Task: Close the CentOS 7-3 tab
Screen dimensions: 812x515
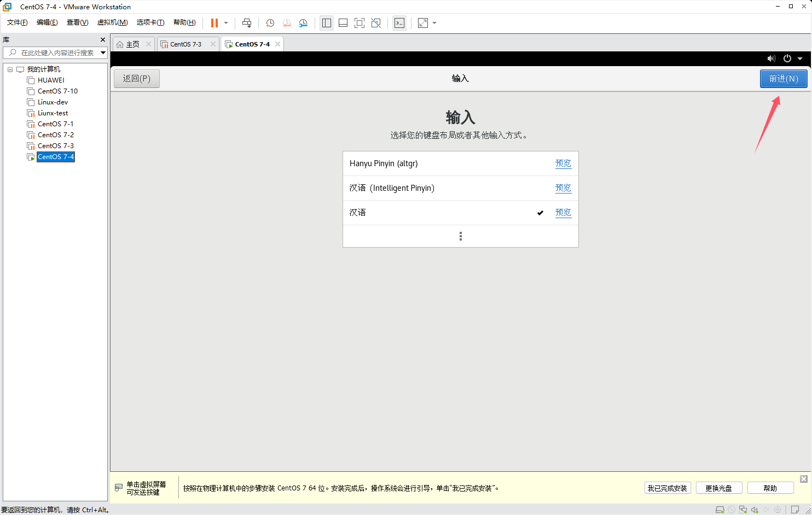Action: 213,44
